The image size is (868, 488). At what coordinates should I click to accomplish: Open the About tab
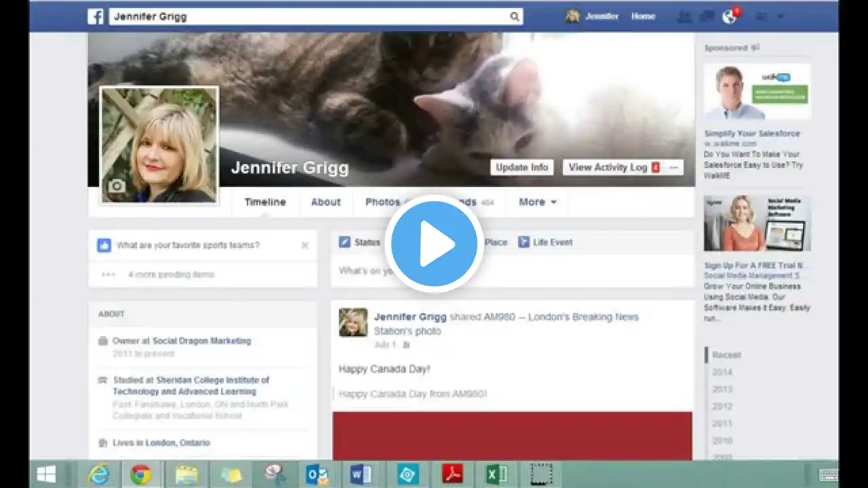tap(325, 202)
